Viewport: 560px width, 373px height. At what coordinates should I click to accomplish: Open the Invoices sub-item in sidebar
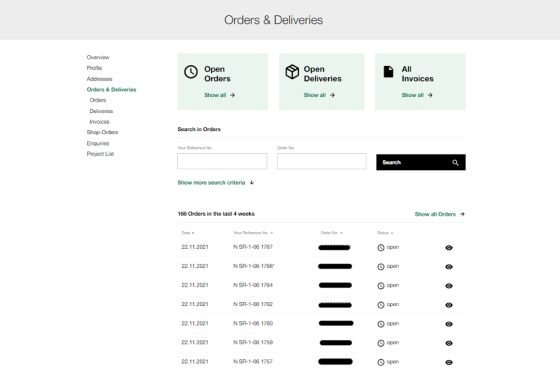pos(99,122)
